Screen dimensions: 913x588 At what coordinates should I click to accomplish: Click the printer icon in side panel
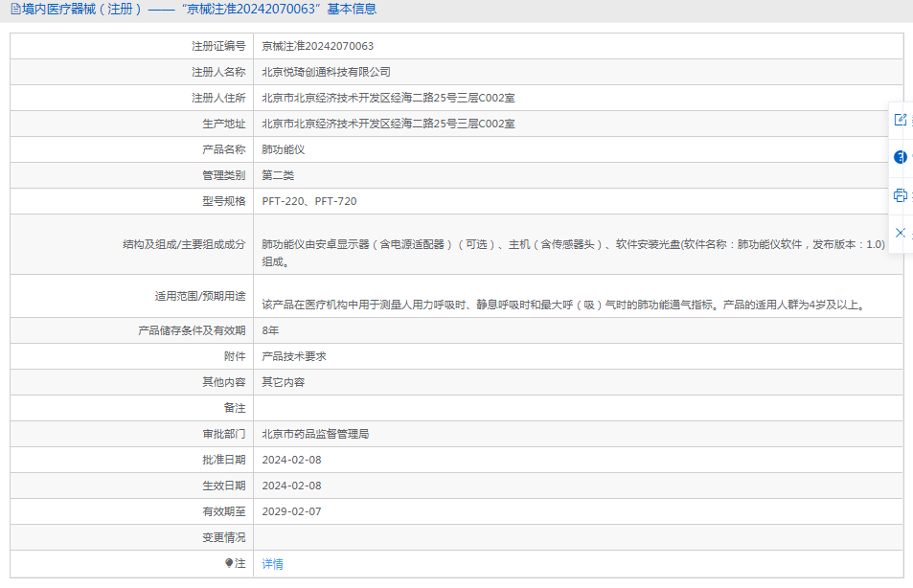(901, 195)
